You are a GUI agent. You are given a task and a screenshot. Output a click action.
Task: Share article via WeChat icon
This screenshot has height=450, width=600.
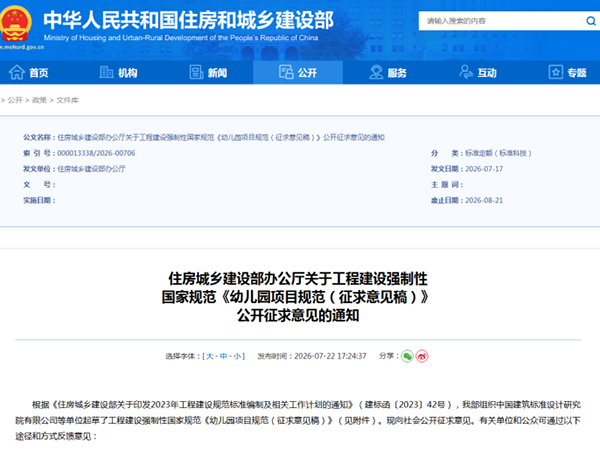pyautogui.click(x=407, y=356)
